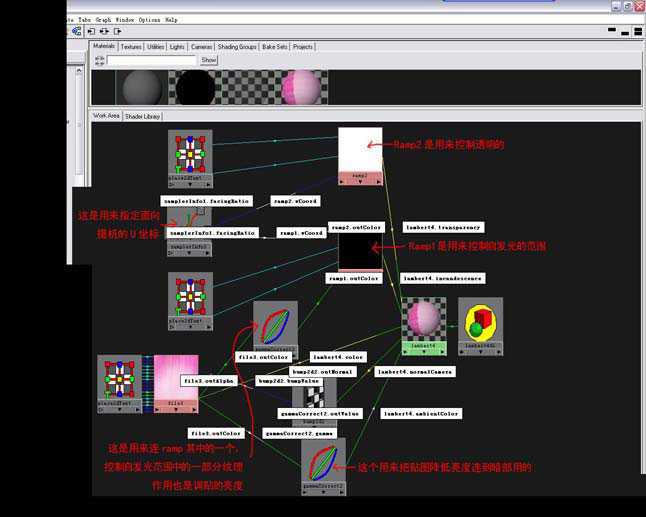The width and height of the screenshot is (646, 517).
Task: Click the filter icon beside the search field
Action: point(99,61)
